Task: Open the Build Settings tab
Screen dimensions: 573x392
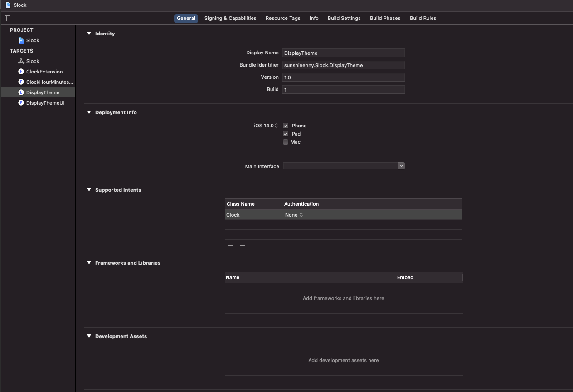Action: (344, 18)
